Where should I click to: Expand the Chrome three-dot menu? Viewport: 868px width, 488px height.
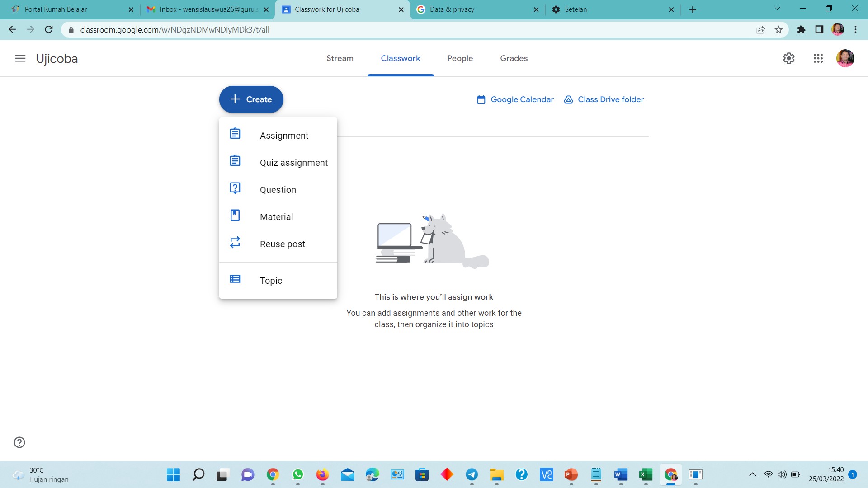point(855,30)
